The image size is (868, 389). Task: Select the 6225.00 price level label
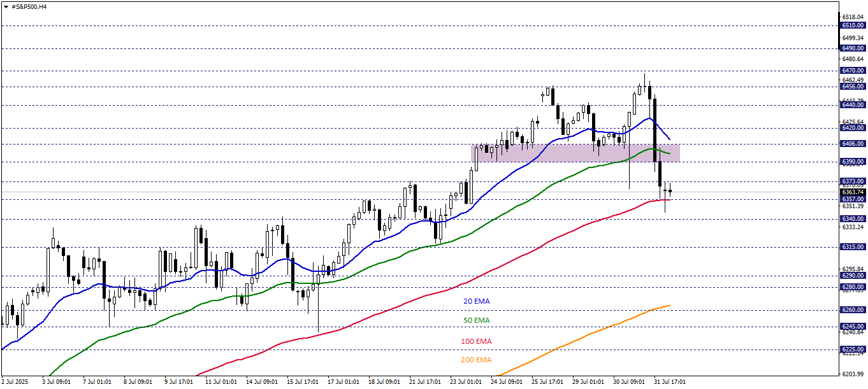(x=853, y=349)
